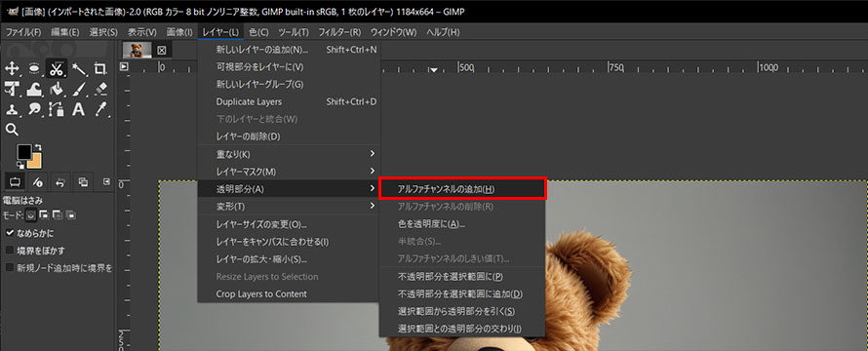Select the Zoom magnifier tool
Screen dimensions: 868x351
tap(12, 130)
